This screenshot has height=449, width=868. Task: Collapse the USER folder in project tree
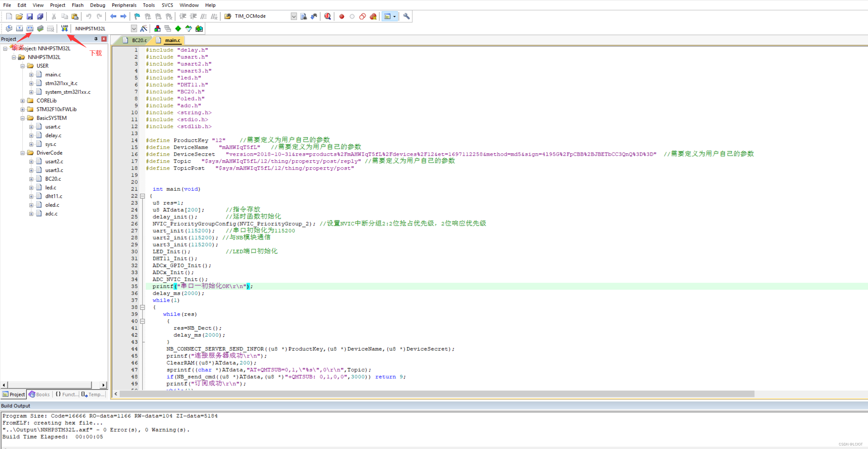tap(23, 66)
